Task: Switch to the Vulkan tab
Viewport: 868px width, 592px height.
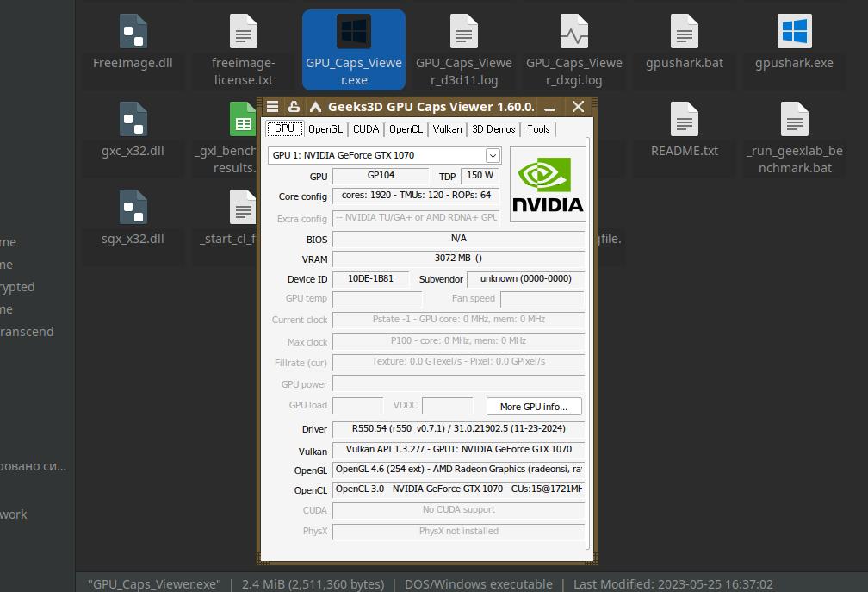Action: tap(447, 129)
